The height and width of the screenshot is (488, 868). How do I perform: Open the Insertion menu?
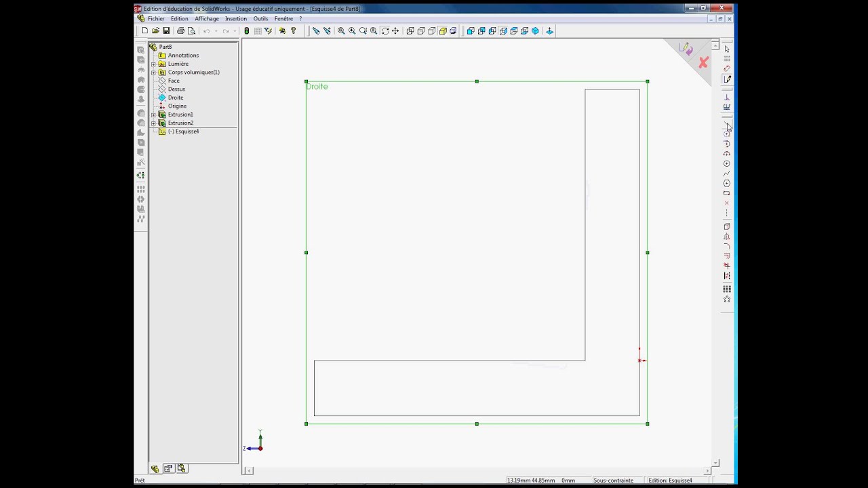pos(236,19)
